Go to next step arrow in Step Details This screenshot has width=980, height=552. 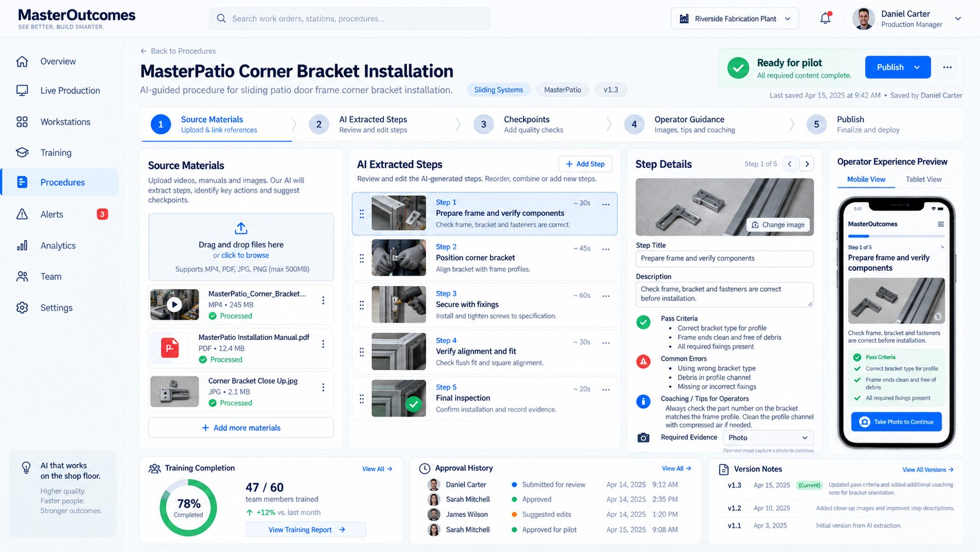807,164
